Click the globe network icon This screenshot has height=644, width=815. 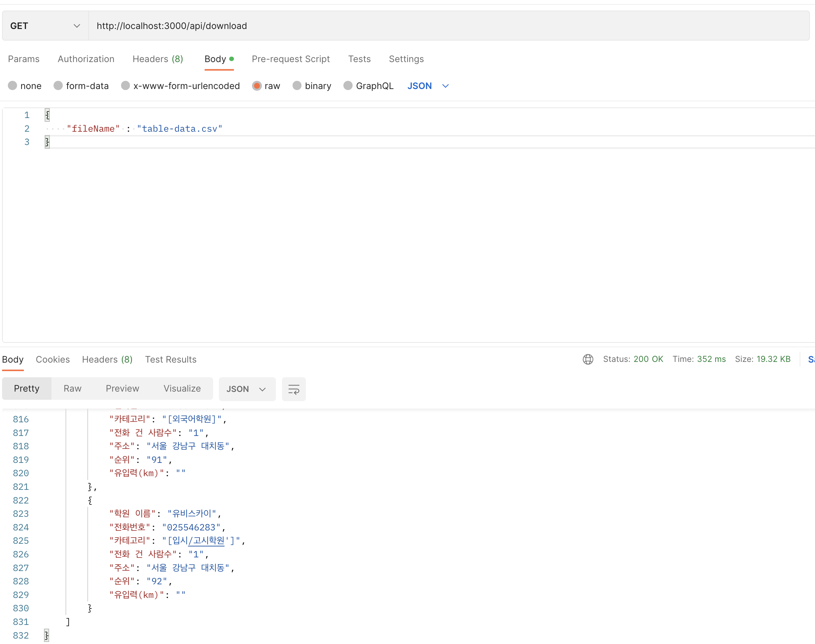588,359
